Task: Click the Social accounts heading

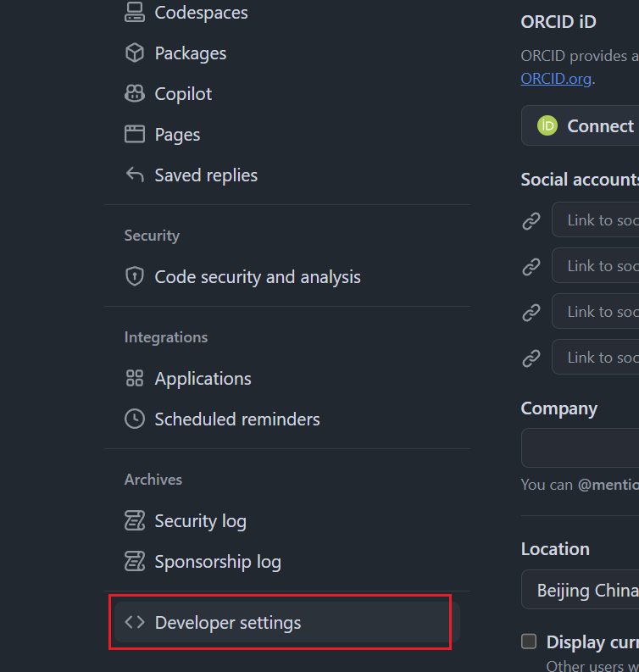Action: [580, 180]
